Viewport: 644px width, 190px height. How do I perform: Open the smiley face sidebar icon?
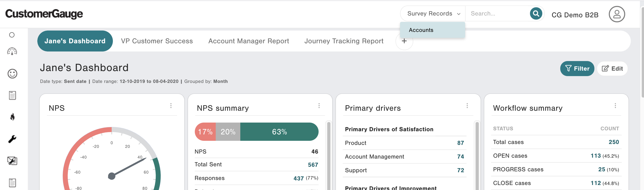point(12,74)
